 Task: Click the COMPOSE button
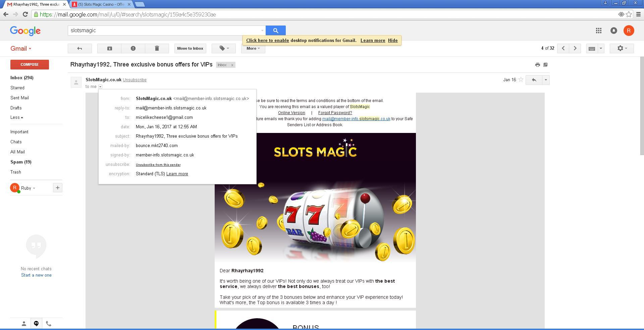click(x=30, y=64)
